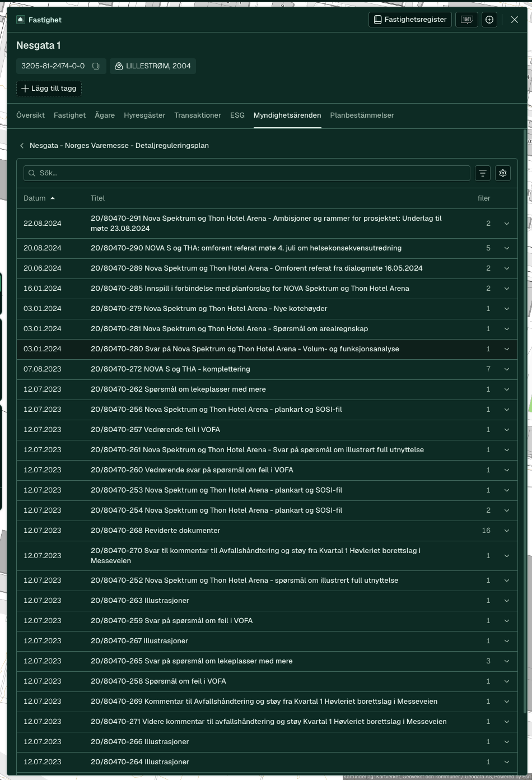Image resolution: width=532 pixels, height=780 pixels.
Task: Open the filter icon beside search
Action: 483,173
